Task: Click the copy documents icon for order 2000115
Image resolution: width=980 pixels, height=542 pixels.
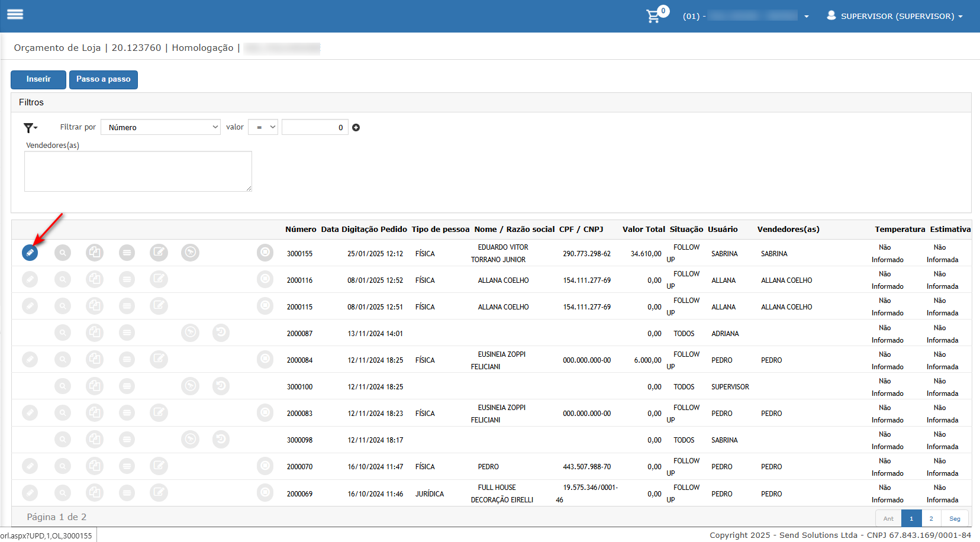Action: [x=95, y=306]
